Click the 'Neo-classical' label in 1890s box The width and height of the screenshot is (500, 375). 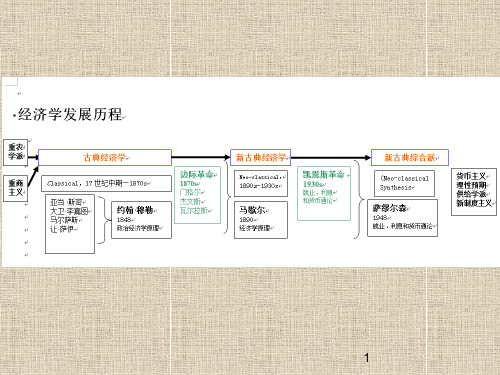pyautogui.click(x=260, y=177)
